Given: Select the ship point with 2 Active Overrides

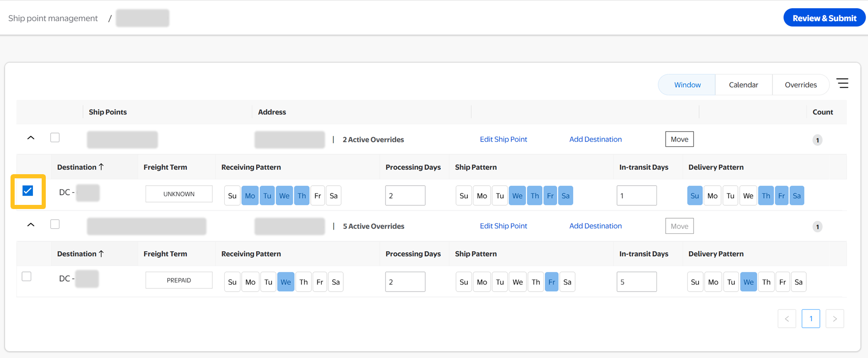Looking at the screenshot, I should click(x=55, y=138).
